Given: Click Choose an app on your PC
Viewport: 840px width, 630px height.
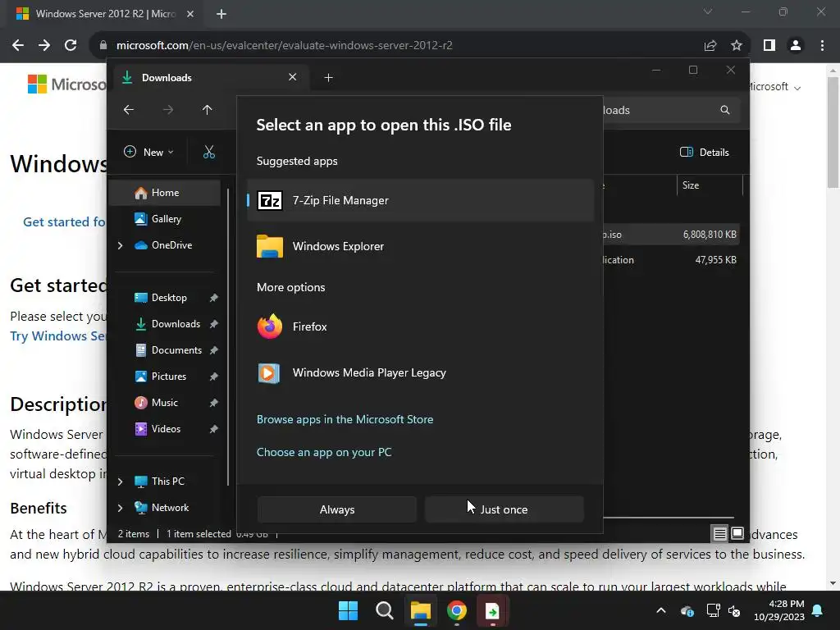Looking at the screenshot, I should [x=323, y=452].
